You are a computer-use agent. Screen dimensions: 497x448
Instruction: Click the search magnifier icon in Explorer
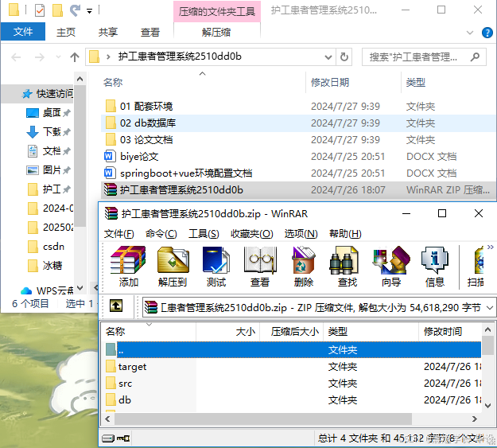[x=475, y=57]
